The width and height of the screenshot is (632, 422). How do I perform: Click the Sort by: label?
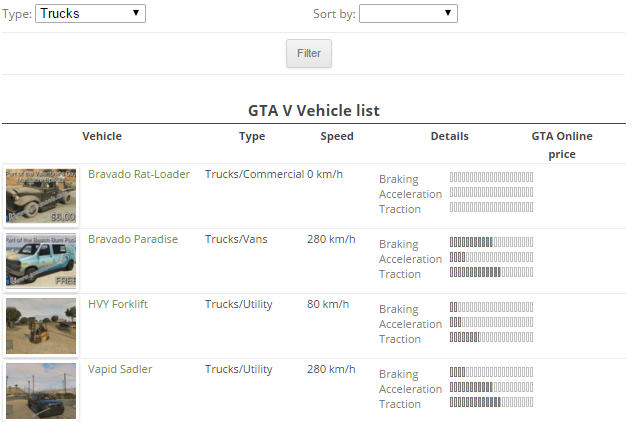(x=334, y=14)
